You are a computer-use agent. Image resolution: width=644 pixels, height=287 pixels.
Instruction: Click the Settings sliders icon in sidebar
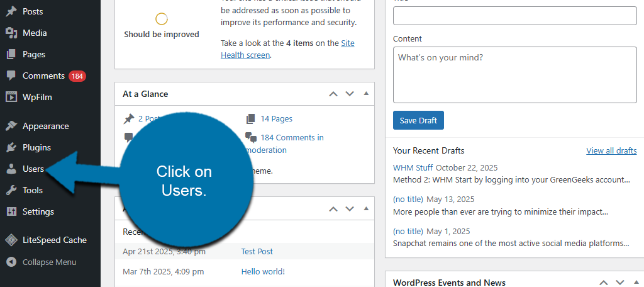tap(11, 211)
